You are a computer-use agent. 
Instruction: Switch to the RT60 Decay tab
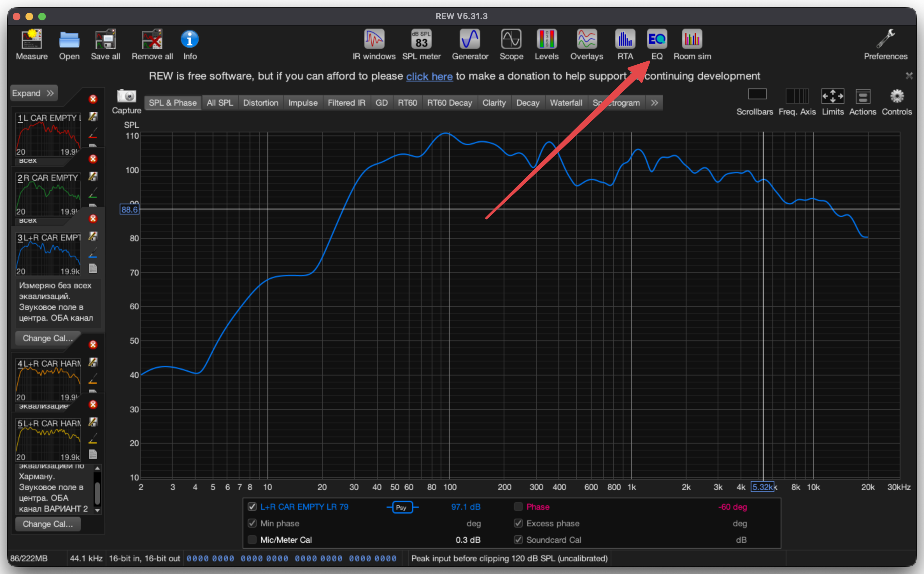point(449,103)
